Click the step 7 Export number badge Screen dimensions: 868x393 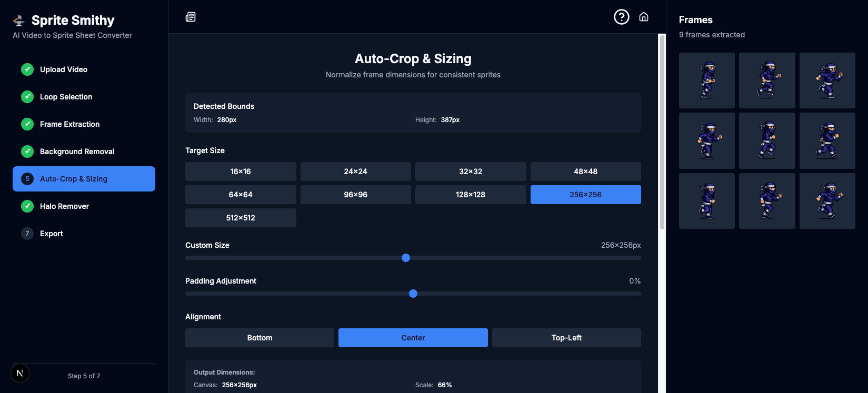(x=27, y=234)
